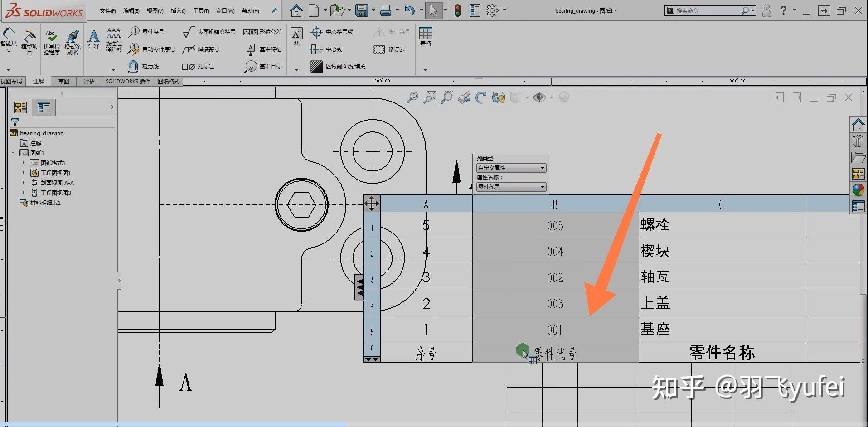868x427 pixels.
Task: Switch to the 评估 tab
Action: coord(89,81)
